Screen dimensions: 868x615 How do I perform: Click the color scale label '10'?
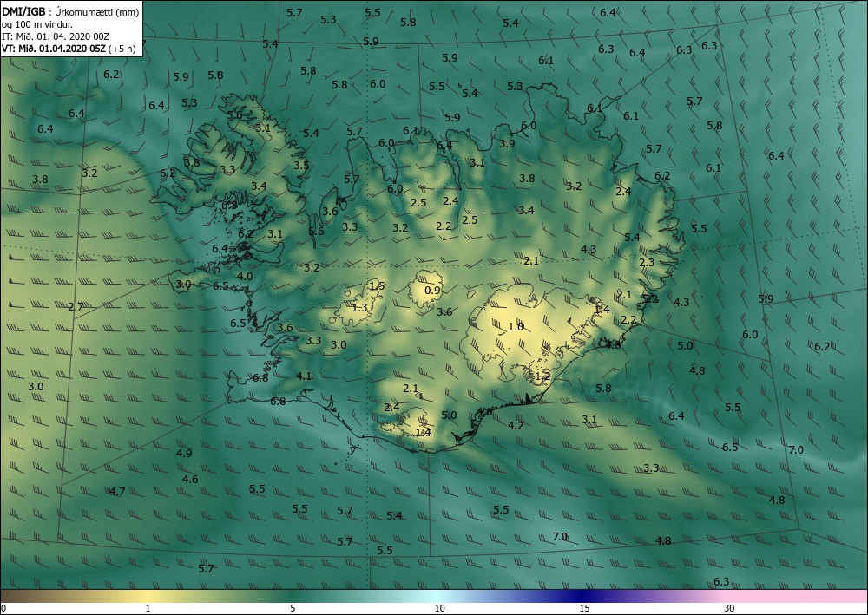[x=439, y=609]
